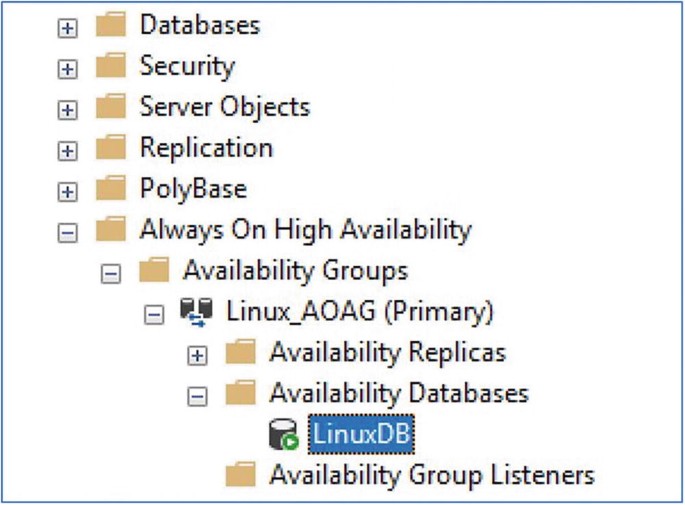
Task: Collapse the Linux_AOAG (Primary) node
Action: (154, 315)
